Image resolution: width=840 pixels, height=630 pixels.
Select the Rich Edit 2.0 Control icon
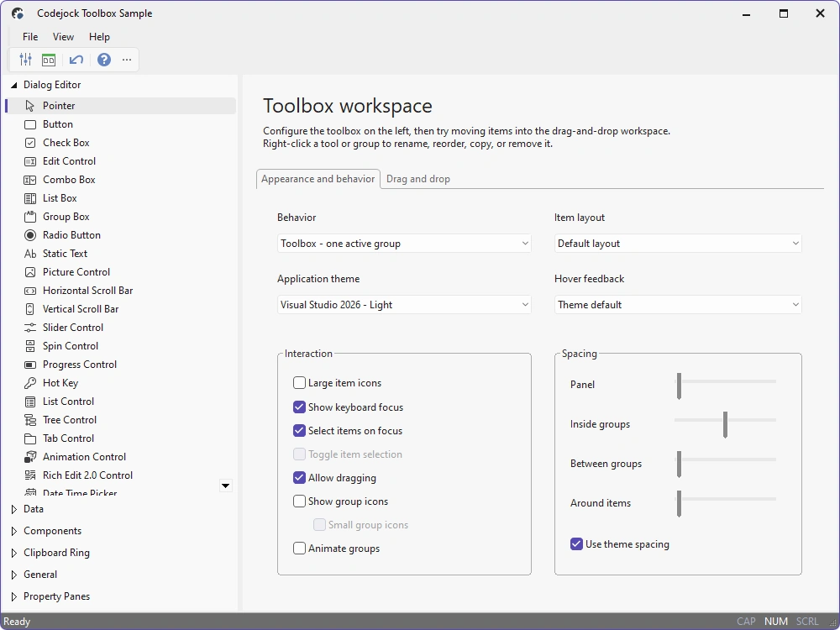(30, 475)
